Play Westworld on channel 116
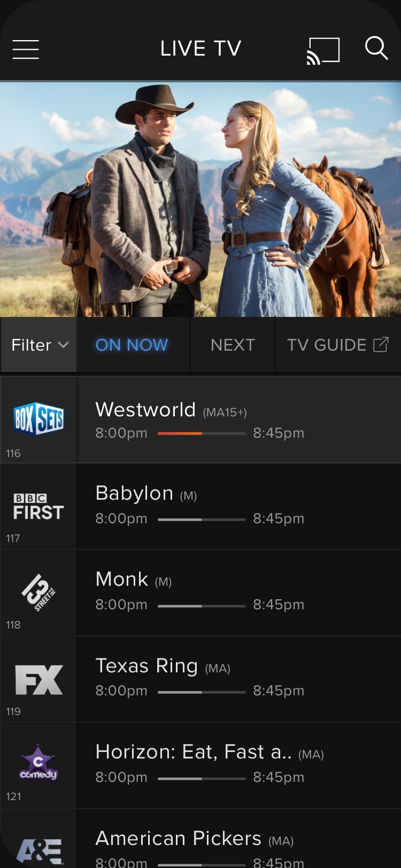This screenshot has height=868, width=401. tap(239, 420)
